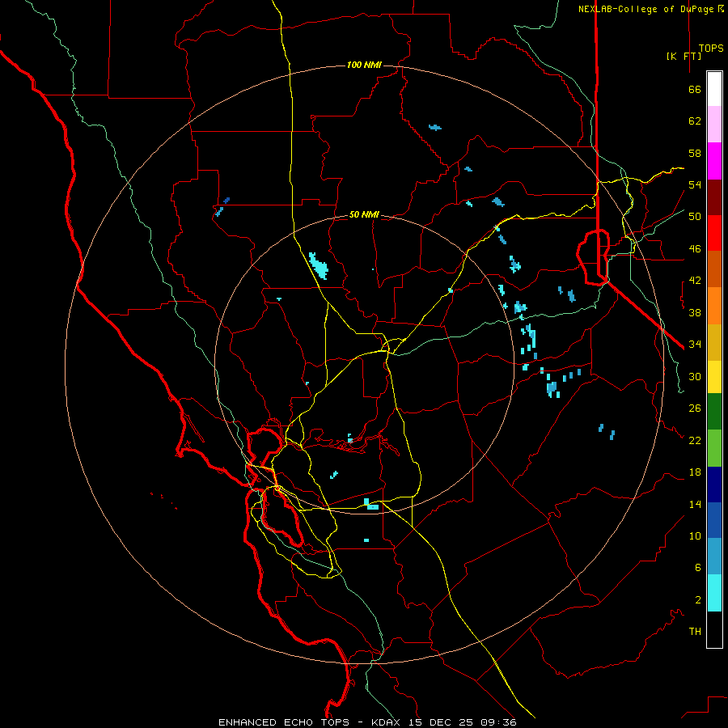Pick the bright red 50 kft swatch
Screen dimensions: 728x728
714,233
